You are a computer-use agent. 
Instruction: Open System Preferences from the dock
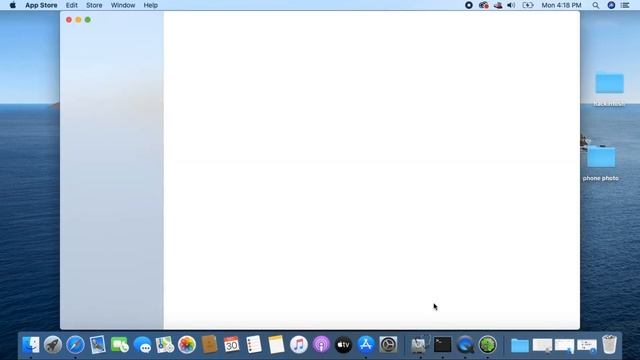[x=388, y=345]
